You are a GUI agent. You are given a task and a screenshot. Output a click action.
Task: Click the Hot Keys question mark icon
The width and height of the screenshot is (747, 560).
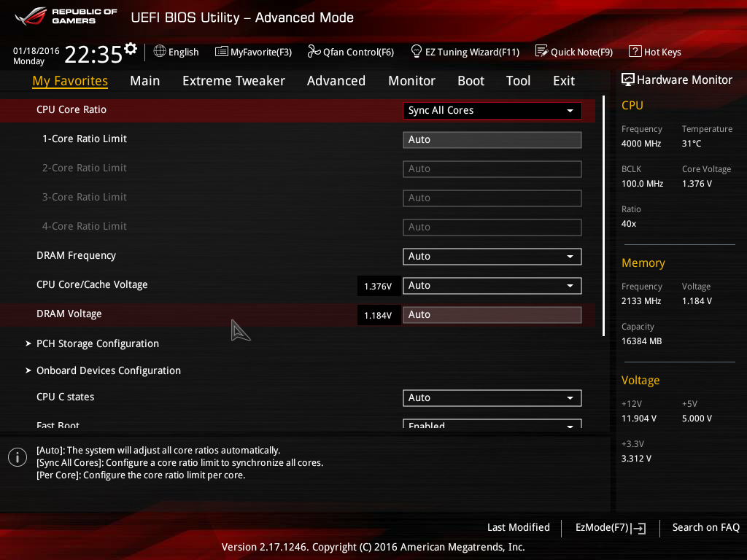pyautogui.click(x=635, y=52)
